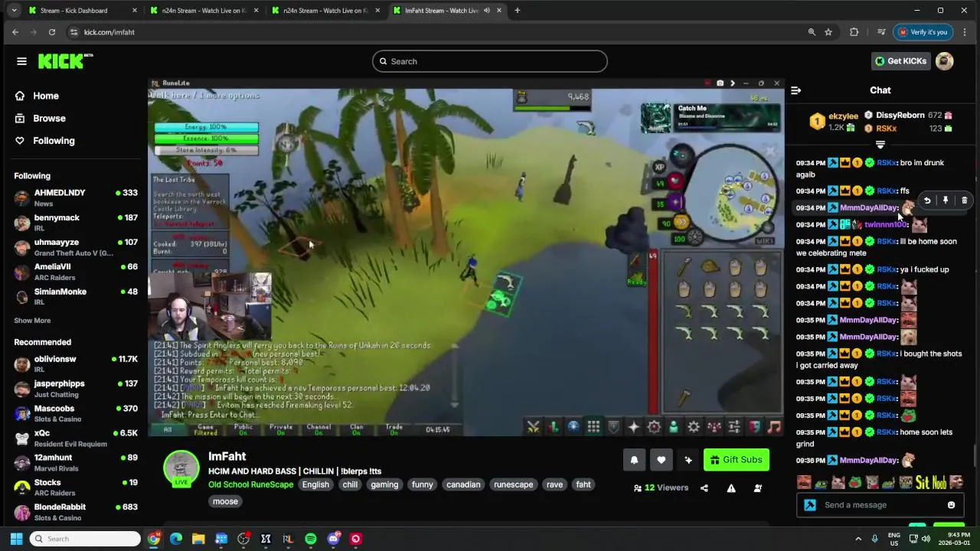Open Discord from the taskbar
This screenshot has height=551, width=980.
[333, 539]
